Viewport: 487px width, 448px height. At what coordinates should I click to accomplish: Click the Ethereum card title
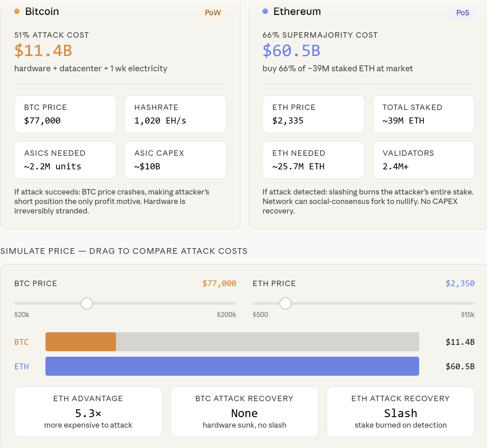point(297,12)
